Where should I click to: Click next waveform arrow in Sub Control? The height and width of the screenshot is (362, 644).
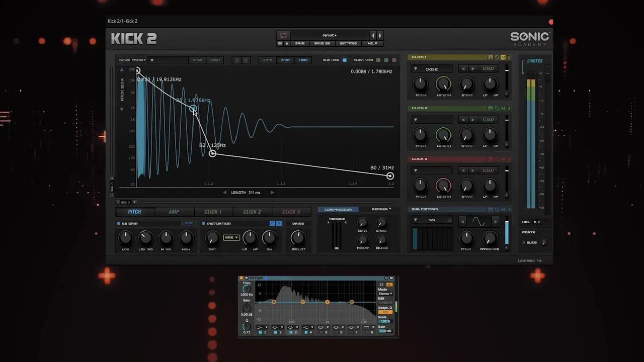click(x=496, y=222)
